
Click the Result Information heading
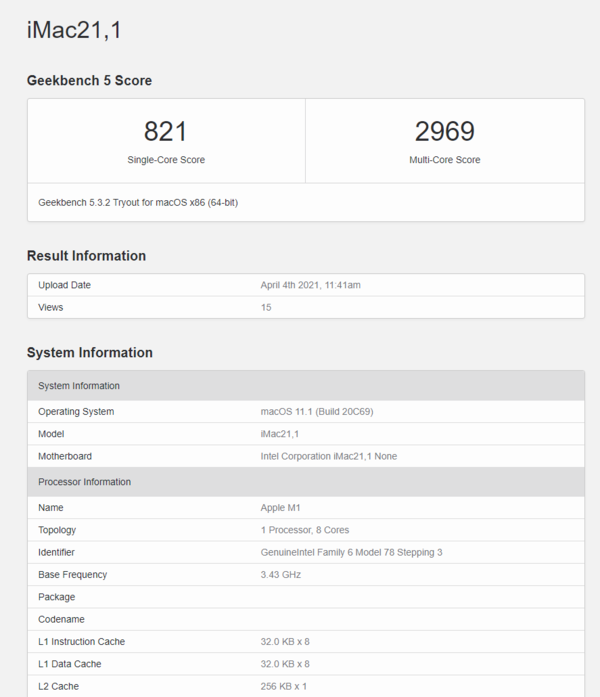86,256
